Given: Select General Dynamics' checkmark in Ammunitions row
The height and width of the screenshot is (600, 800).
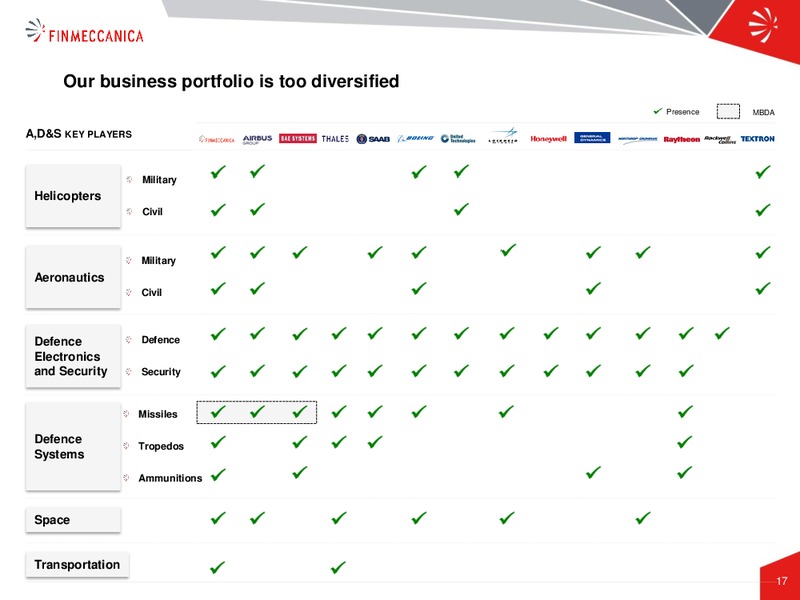Looking at the screenshot, I should [x=593, y=472].
